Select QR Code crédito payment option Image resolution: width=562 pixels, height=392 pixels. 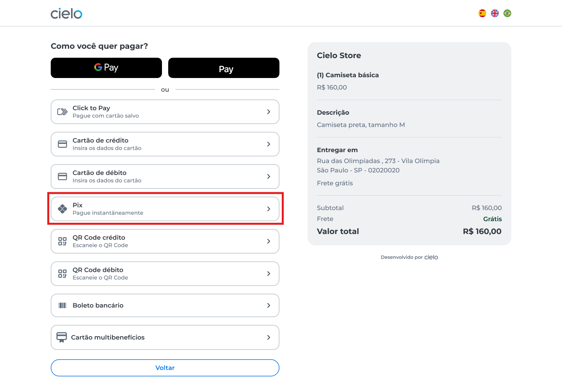tap(165, 241)
